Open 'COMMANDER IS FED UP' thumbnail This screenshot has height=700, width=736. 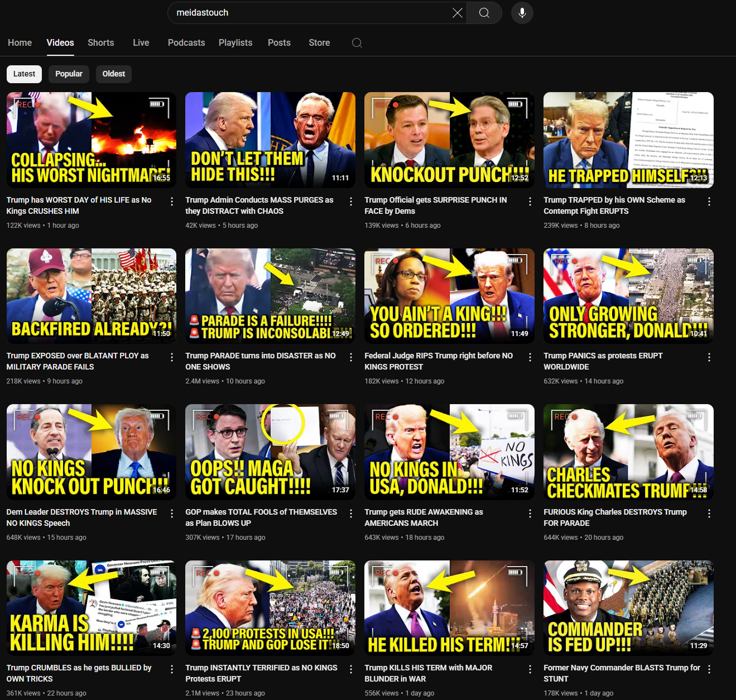point(628,608)
